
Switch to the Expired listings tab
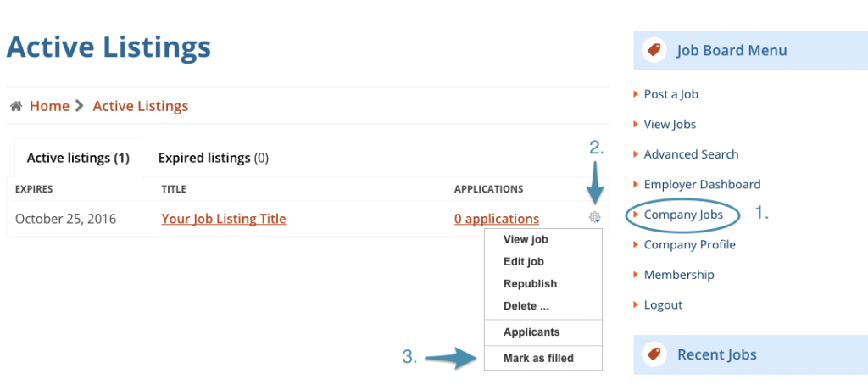[x=213, y=158]
